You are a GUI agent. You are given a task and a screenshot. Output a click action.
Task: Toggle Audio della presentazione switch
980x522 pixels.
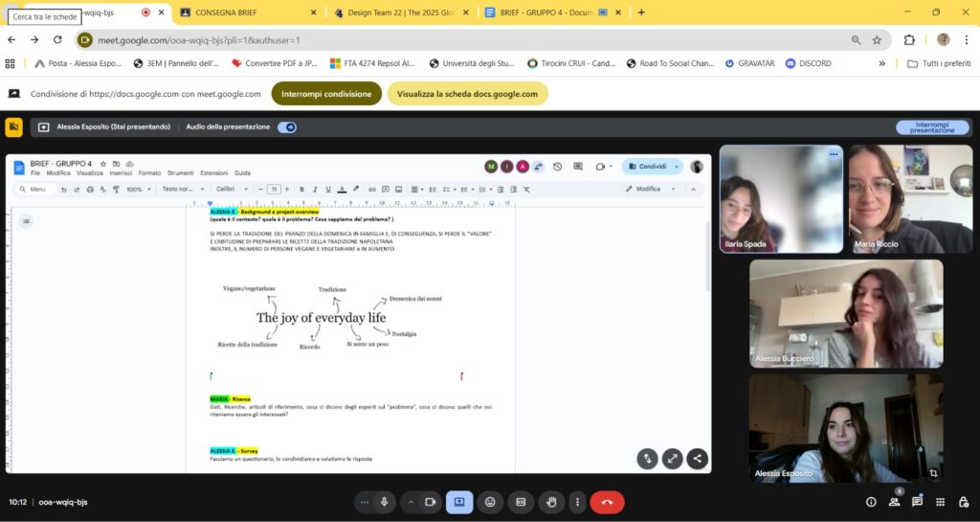tap(287, 127)
